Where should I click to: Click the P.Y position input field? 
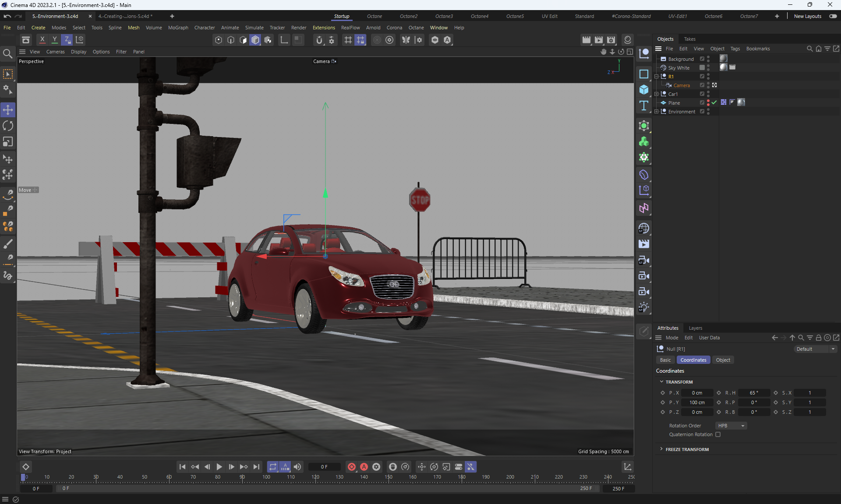(697, 402)
